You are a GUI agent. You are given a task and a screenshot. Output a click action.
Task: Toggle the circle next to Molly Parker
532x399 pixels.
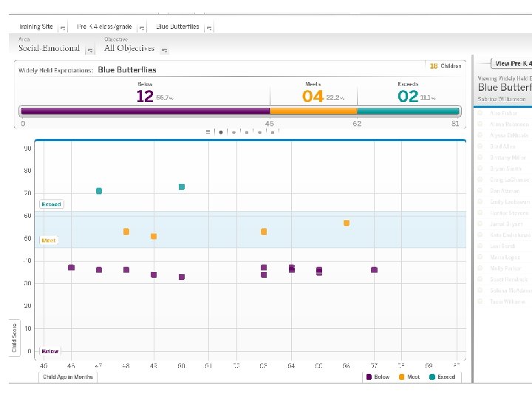click(x=480, y=268)
